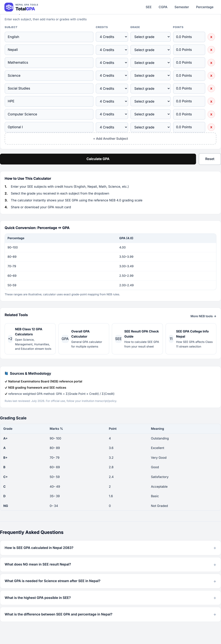Delete the Social Studies row

[211, 89]
